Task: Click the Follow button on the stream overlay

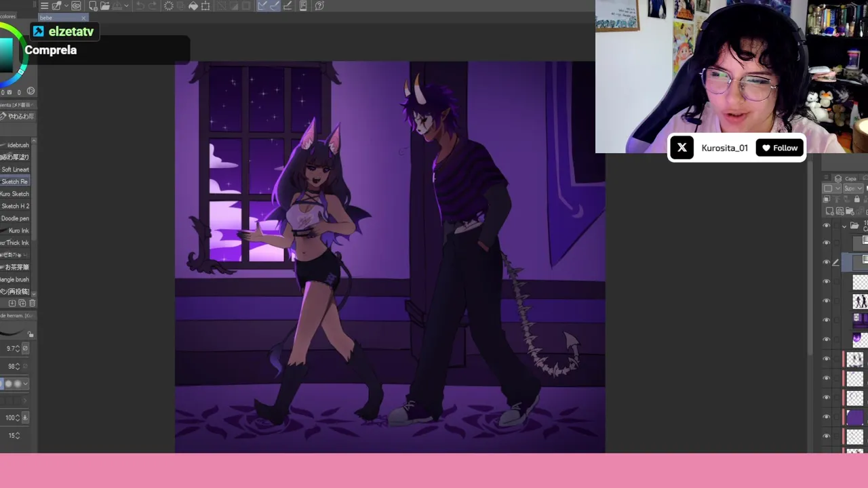Action: 780,148
